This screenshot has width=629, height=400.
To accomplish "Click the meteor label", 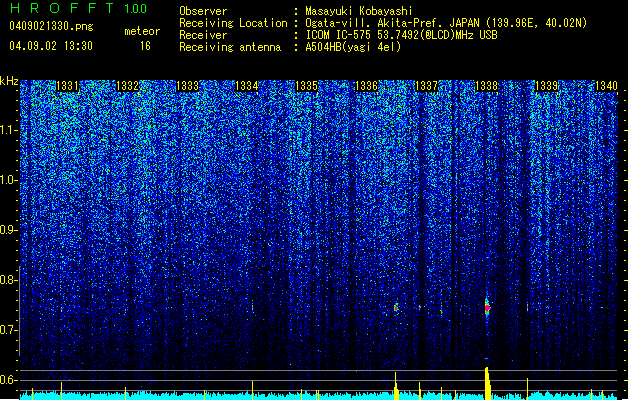I will 142,31.
